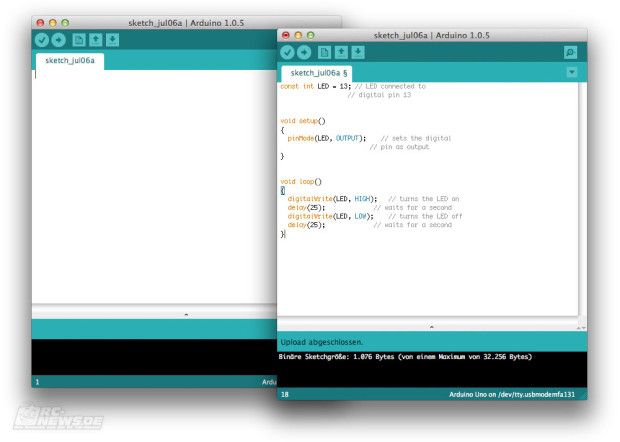Close the back Arduino window
This screenshot has height=442, width=620.
click(40, 23)
